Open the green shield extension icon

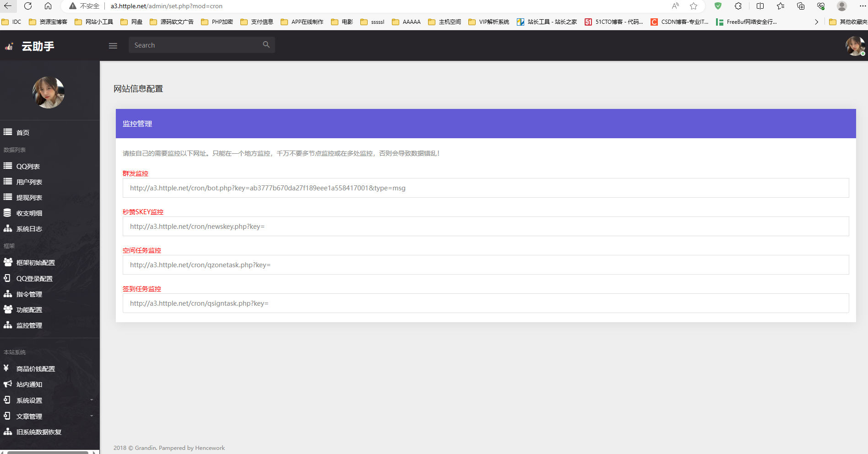pyautogui.click(x=718, y=6)
